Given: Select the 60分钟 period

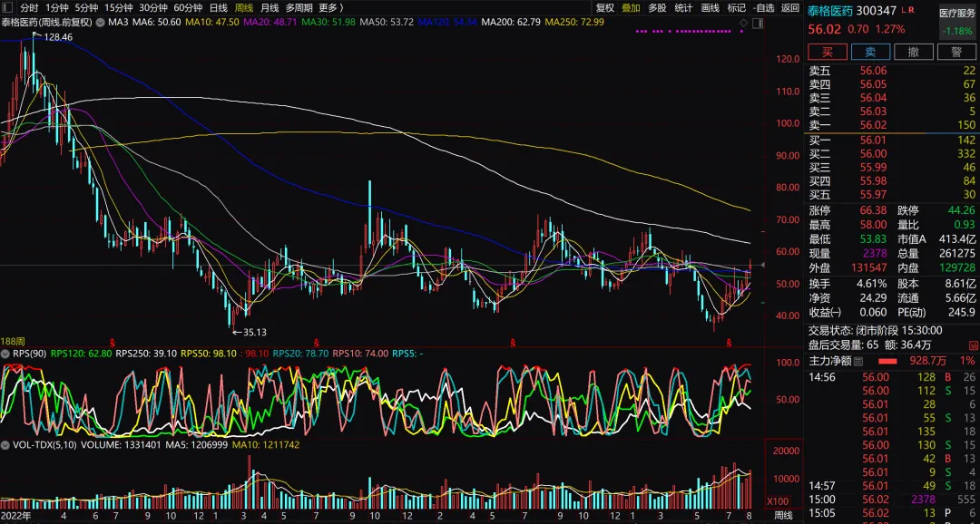Looking at the screenshot, I should pos(188,8).
